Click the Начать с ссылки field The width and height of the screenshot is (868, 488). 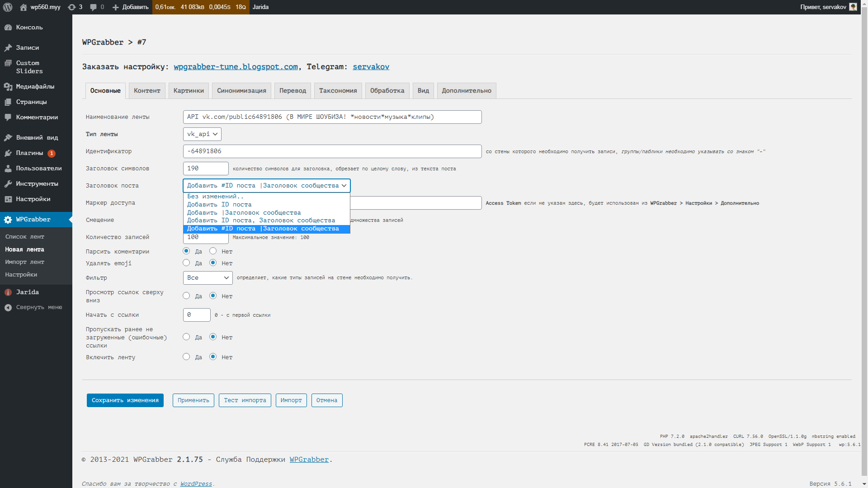pyautogui.click(x=197, y=315)
